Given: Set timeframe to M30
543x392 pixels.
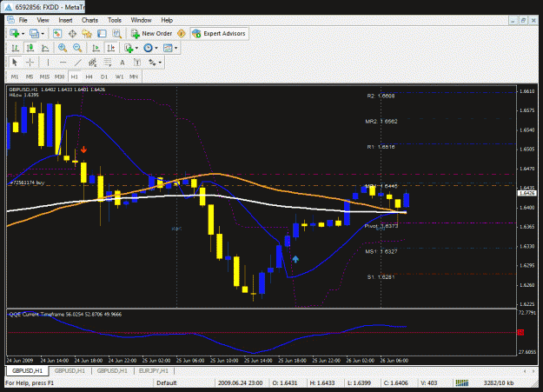Looking at the screenshot, I should [59, 76].
